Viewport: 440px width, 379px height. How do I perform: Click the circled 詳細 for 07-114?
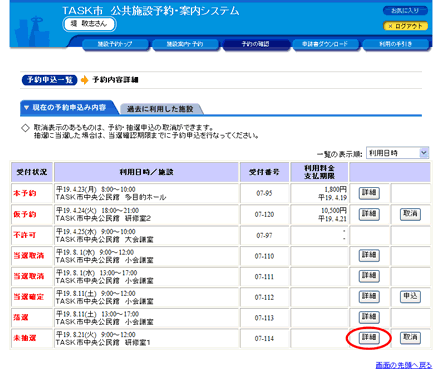[369, 338]
